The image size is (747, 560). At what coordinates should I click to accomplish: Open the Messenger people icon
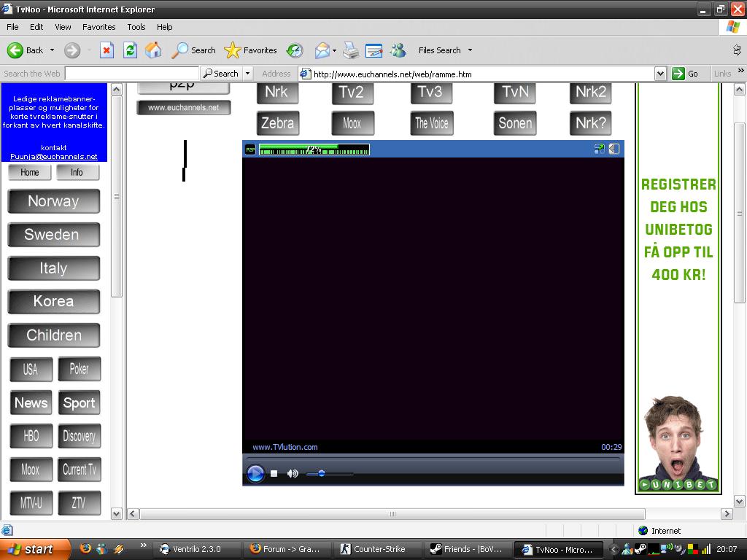(398, 50)
